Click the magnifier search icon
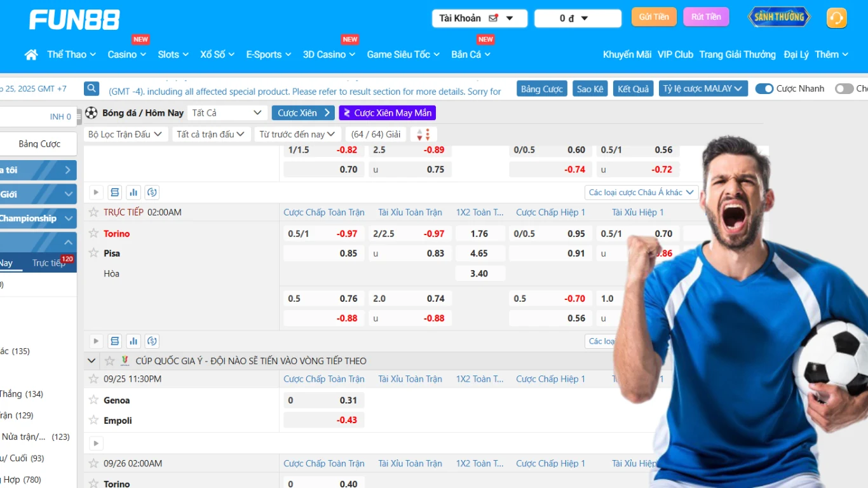 (x=92, y=89)
